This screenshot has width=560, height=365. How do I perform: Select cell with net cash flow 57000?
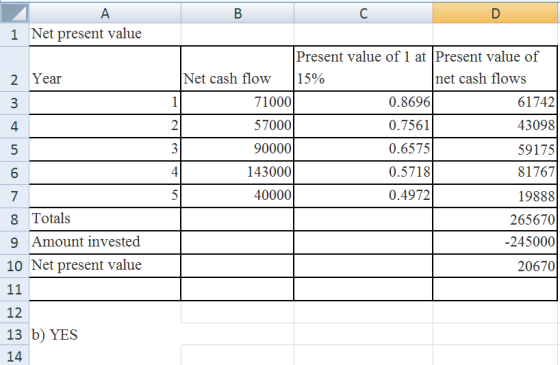[237, 126]
